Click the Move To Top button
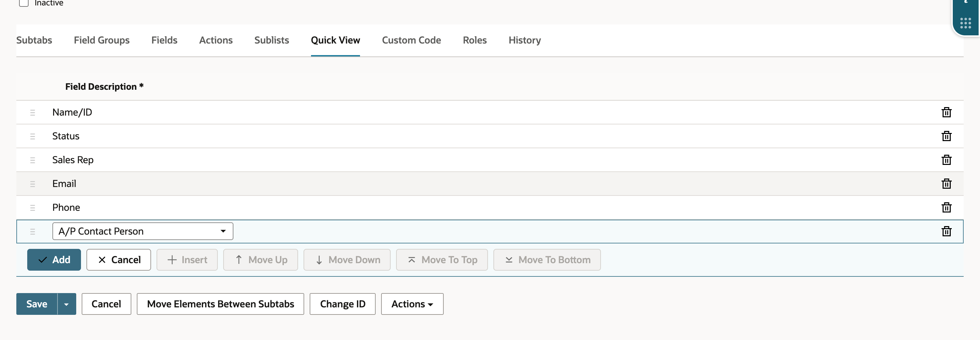Image resolution: width=980 pixels, height=340 pixels. (442, 260)
